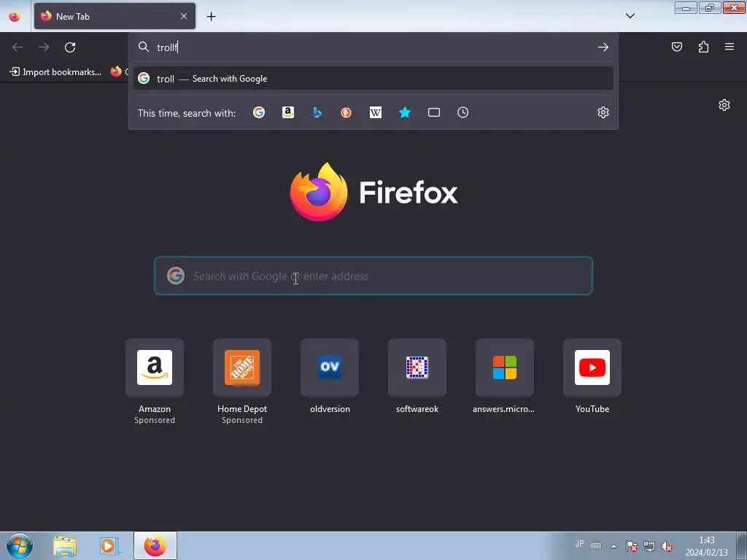Click the Firefox taskbar button
The image size is (747, 560).
tap(155, 545)
